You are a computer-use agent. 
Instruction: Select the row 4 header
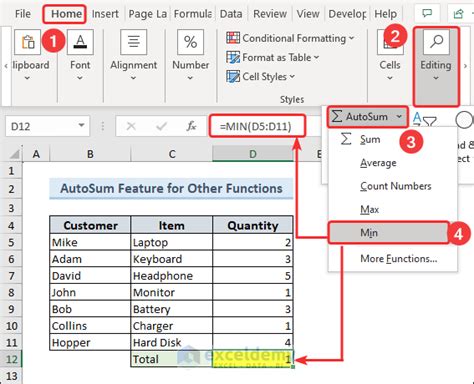(x=11, y=226)
